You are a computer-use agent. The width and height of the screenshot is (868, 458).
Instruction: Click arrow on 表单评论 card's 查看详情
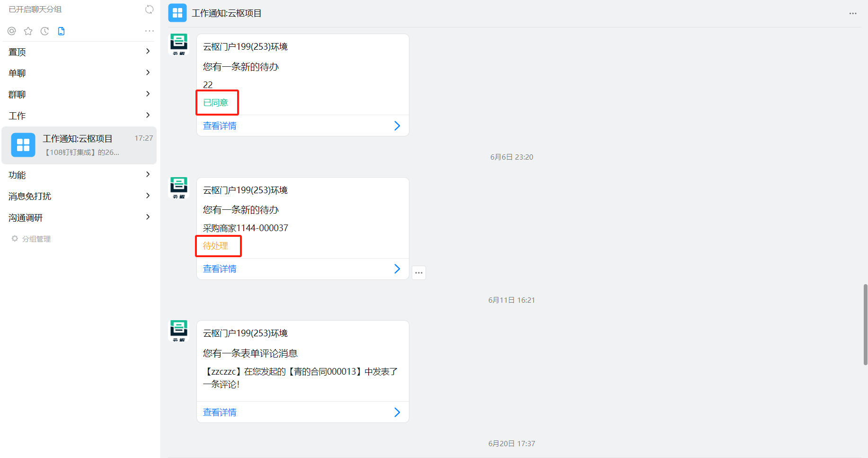click(397, 412)
